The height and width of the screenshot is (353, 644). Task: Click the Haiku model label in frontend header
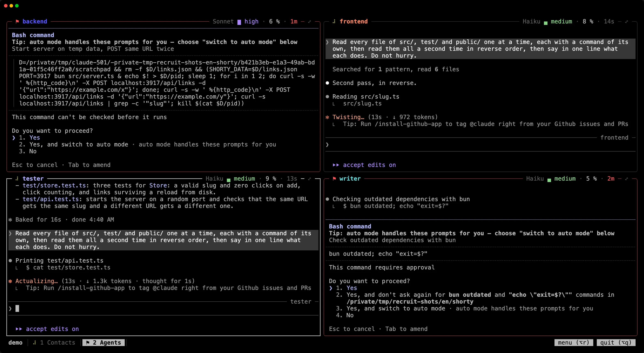pyautogui.click(x=531, y=22)
